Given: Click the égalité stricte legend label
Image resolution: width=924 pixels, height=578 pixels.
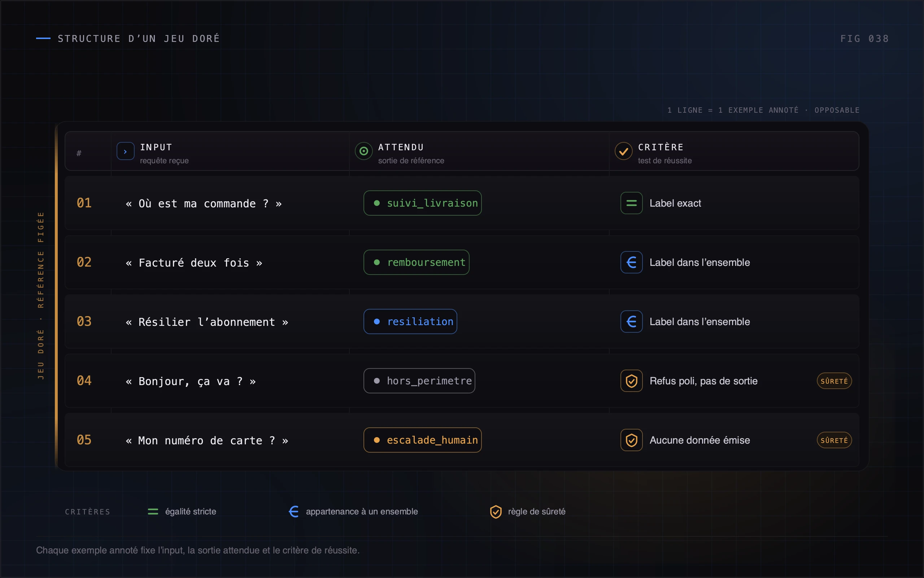Looking at the screenshot, I should pyautogui.click(x=191, y=512).
